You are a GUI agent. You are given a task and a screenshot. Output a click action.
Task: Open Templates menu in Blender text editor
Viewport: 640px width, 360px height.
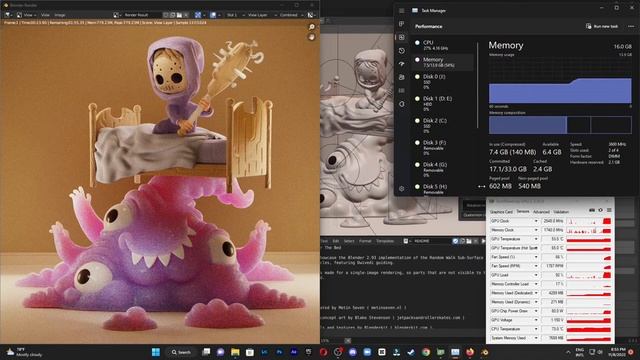[x=385, y=241]
